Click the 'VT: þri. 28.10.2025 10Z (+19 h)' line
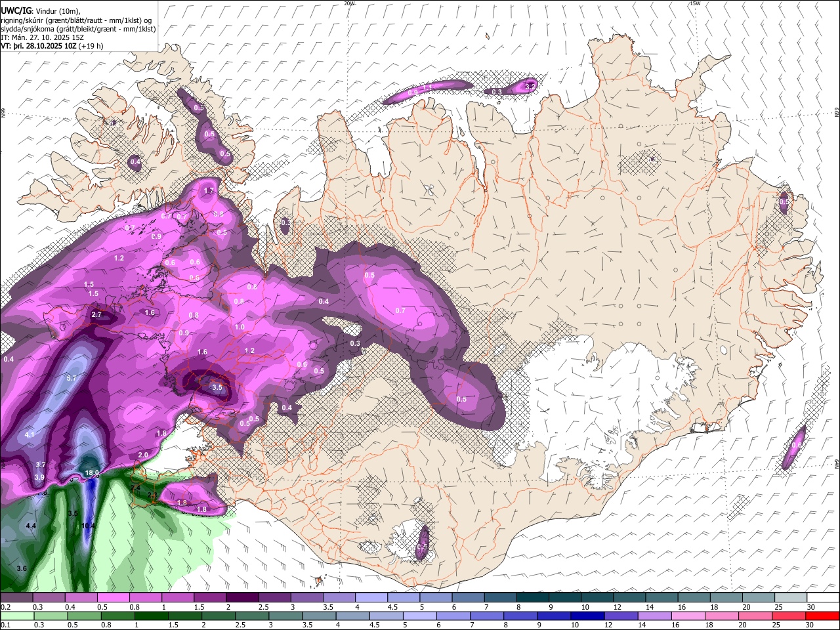 click(x=52, y=46)
